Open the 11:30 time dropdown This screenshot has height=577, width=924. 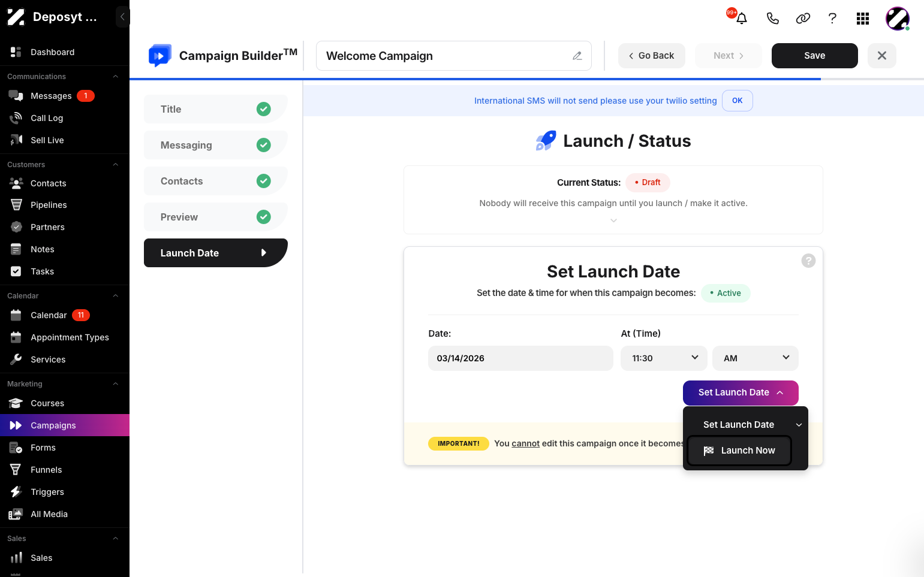664,358
